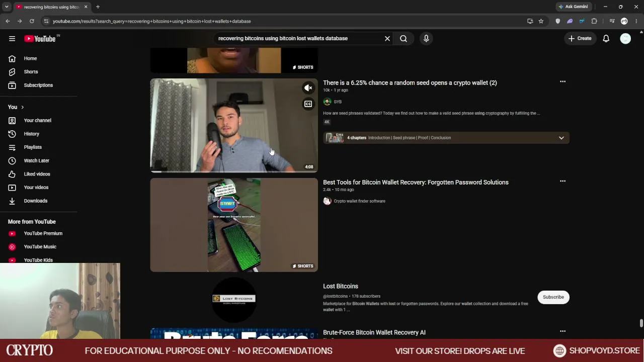Open Your channel

click(x=39, y=120)
